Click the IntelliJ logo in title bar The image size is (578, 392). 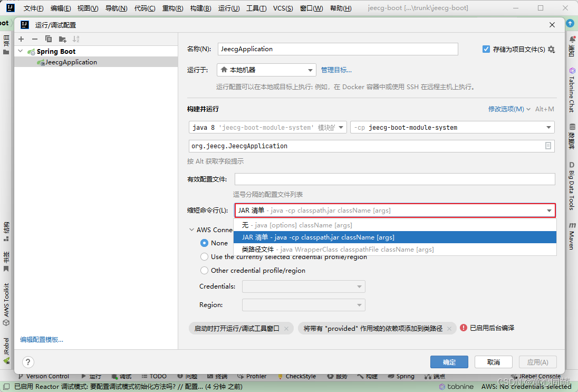(11, 8)
